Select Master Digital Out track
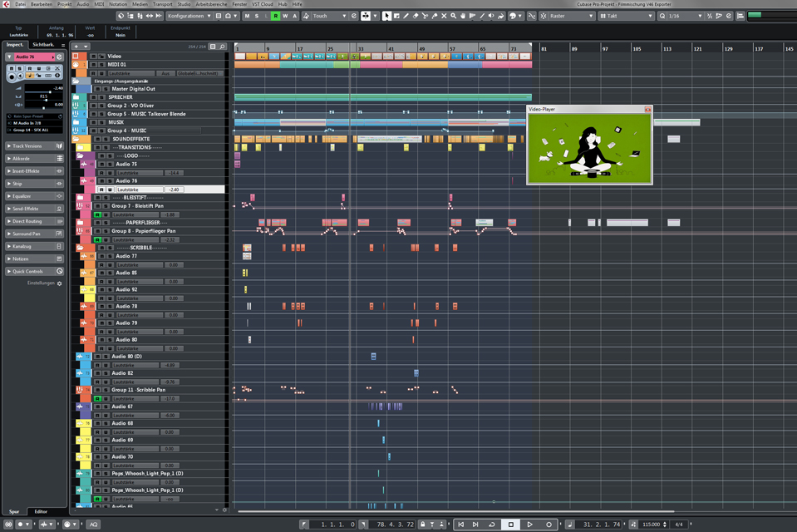Image resolution: width=797 pixels, height=532 pixels. click(133, 88)
